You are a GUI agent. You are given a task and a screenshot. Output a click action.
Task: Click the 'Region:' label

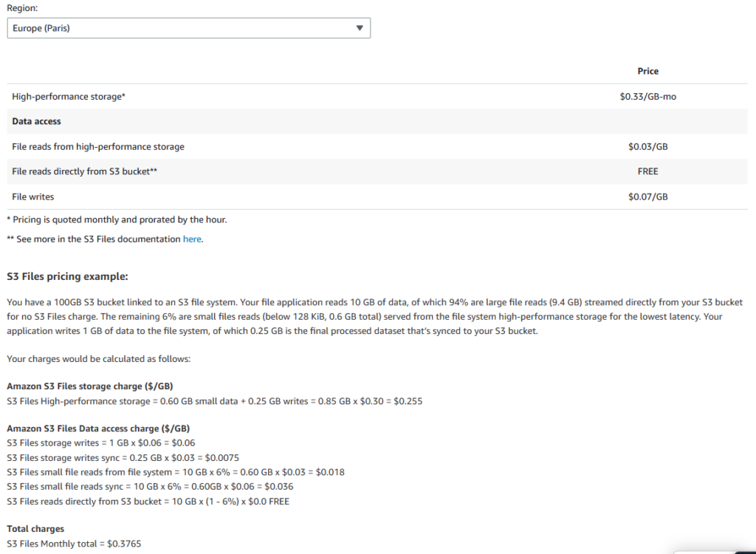(22, 7)
